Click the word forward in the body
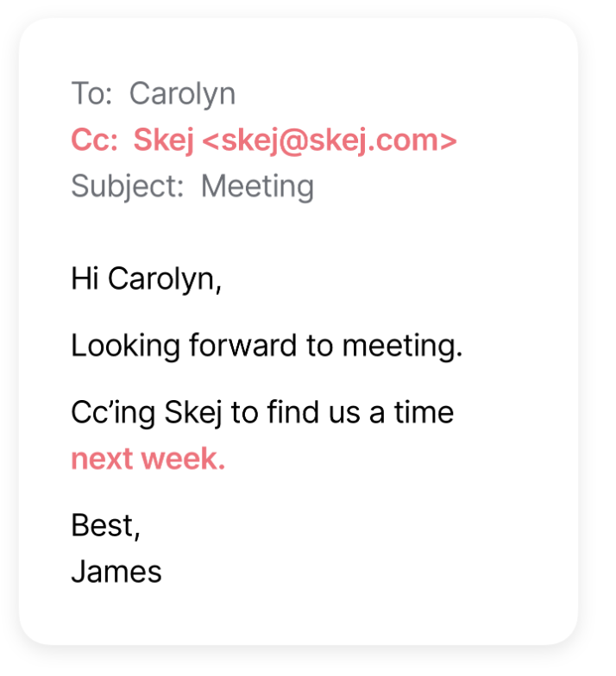Screen dimensions: 616x676 pos(243,345)
